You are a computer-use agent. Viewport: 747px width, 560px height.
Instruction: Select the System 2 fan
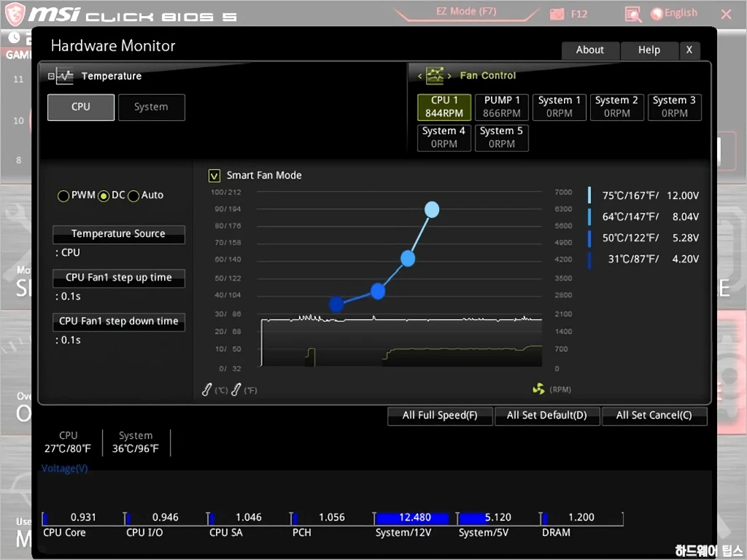point(616,106)
